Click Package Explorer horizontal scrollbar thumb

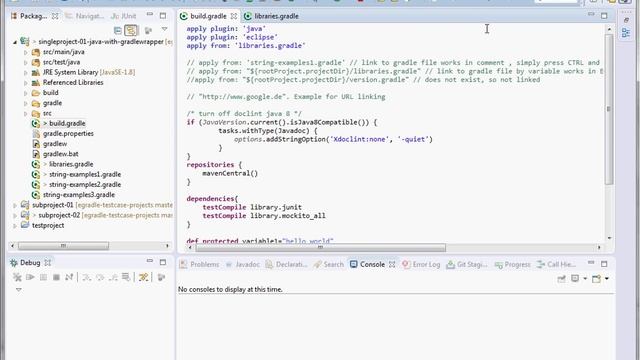click(63, 246)
